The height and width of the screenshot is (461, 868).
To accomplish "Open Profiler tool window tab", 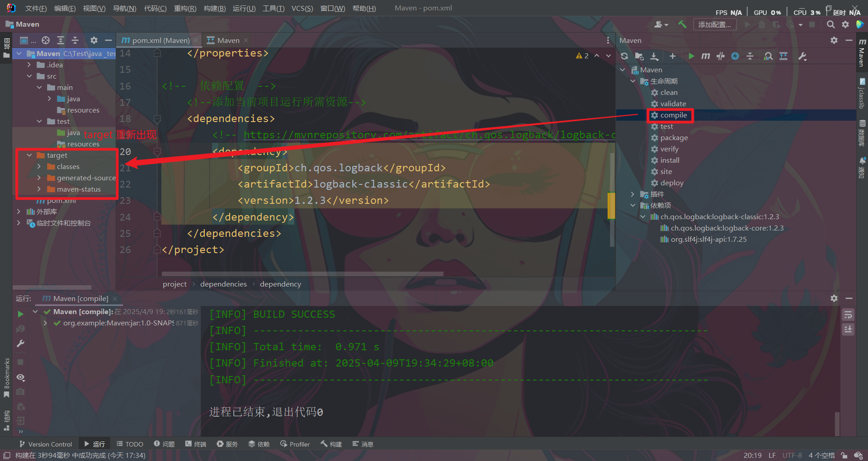I will coord(295,444).
